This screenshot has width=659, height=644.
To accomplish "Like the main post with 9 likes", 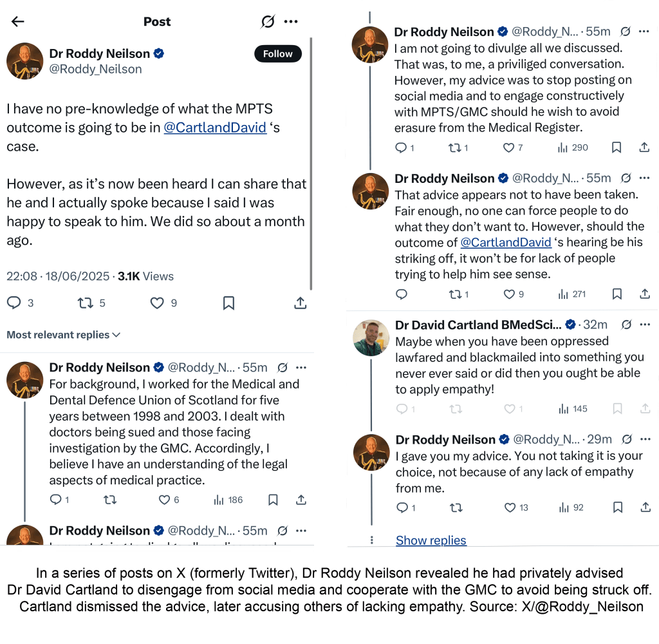I will [157, 303].
